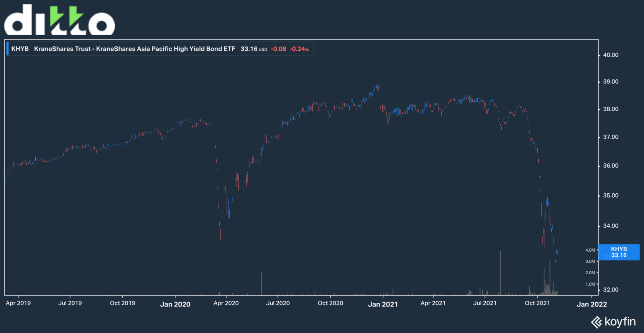Click the Apr 2021 date label
The width and height of the screenshot is (644, 333).
tap(433, 303)
